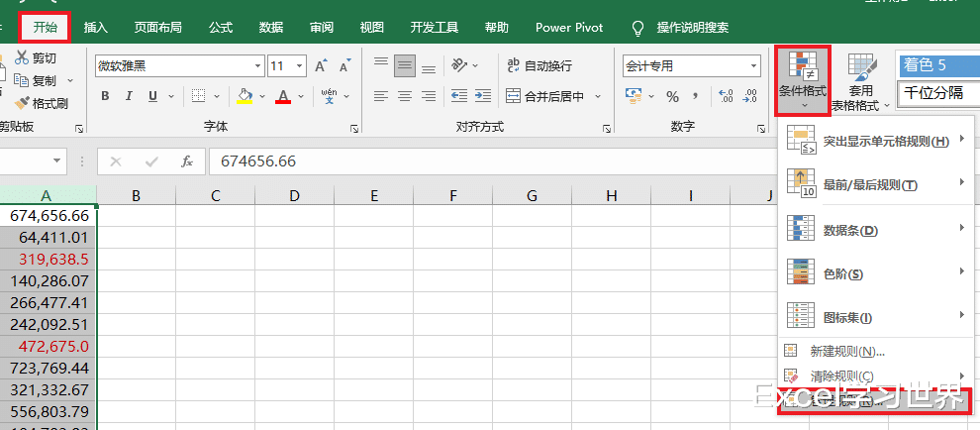Open the 清除规则 submenu

[876, 376]
